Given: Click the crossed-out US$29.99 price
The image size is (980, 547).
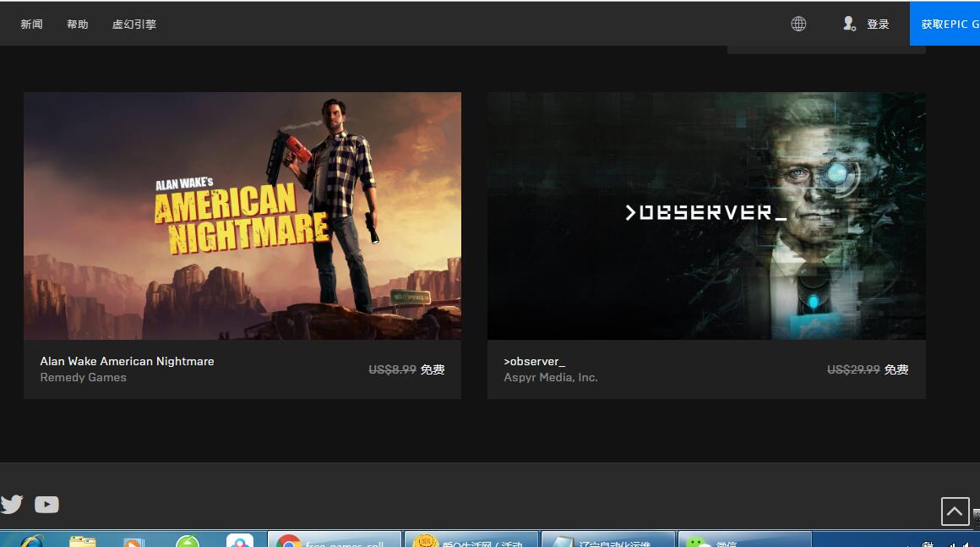Looking at the screenshot, I should [854, 369].
